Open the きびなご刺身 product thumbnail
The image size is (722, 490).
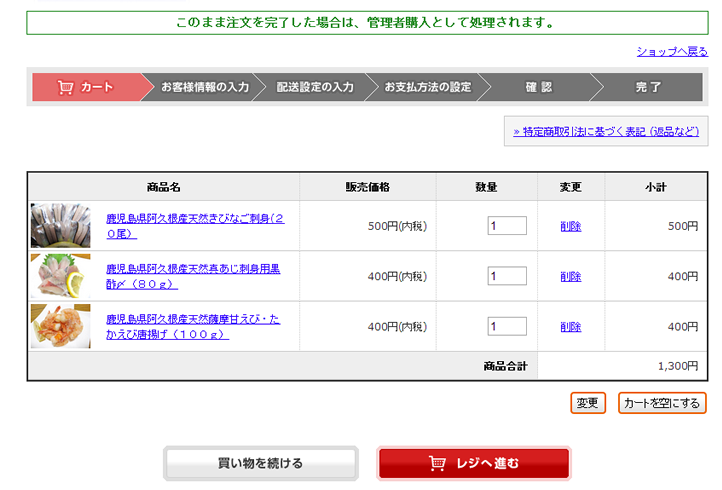point(60,226)
